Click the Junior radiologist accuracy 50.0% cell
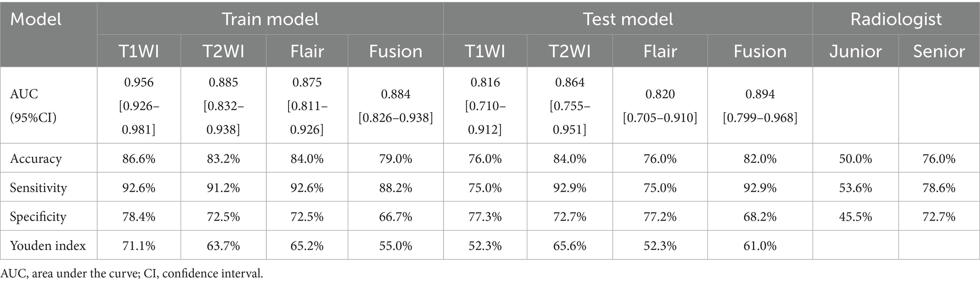The width and height of the screenshot is (980, 284). click(855, 159)
